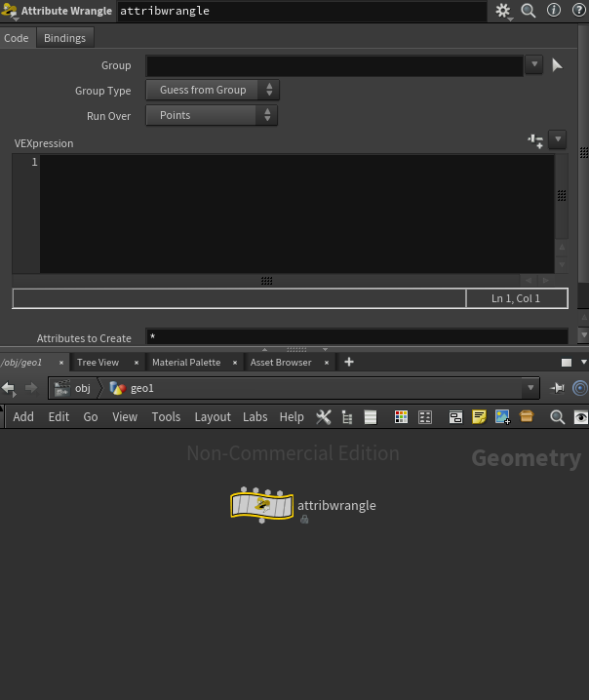This screenshot has width=589, height=700.
Task: Go back in network history
Action: tap(9, 388)
